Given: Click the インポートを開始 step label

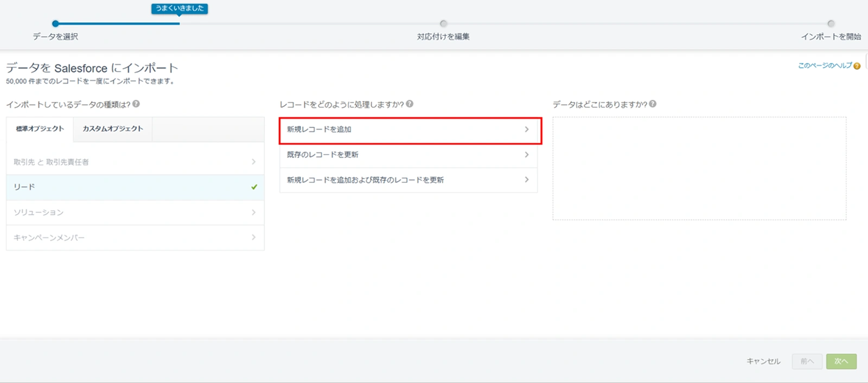Looking at the screenshot, I should (831, 36).
